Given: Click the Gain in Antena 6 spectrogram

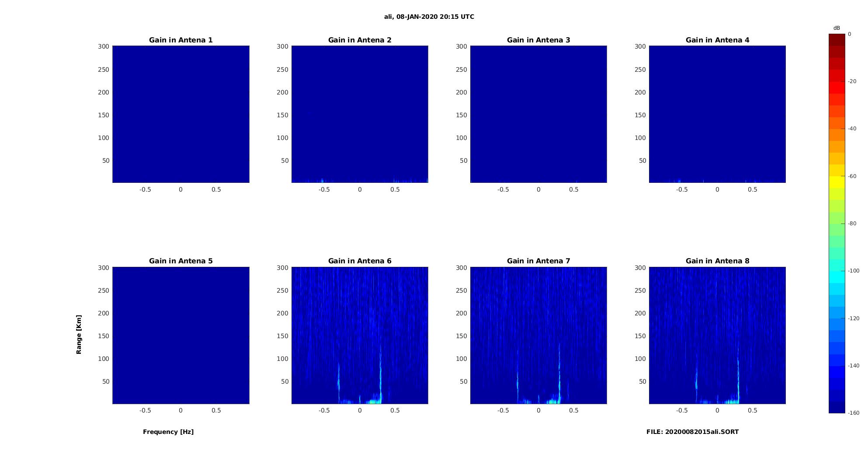Looking at the screenshot, I should click(x=360, y=335).
